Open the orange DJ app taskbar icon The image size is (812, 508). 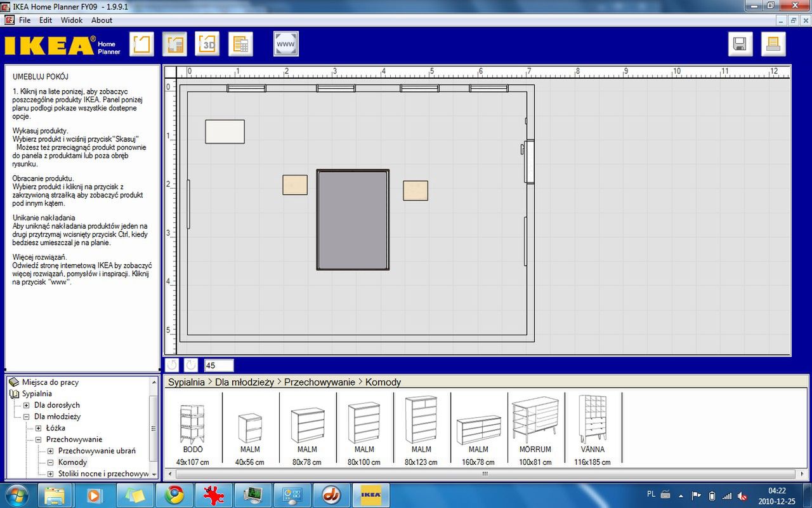click(331, 495)
